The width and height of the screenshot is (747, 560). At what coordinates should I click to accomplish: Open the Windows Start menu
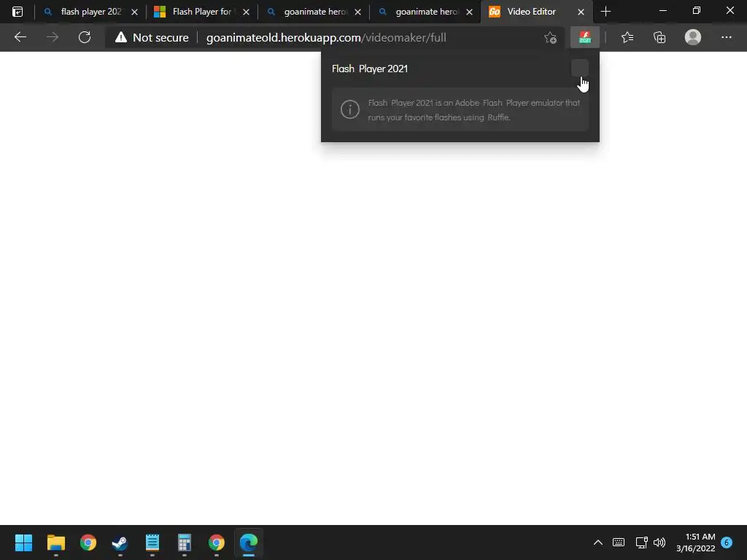click(x=23, y=542)
